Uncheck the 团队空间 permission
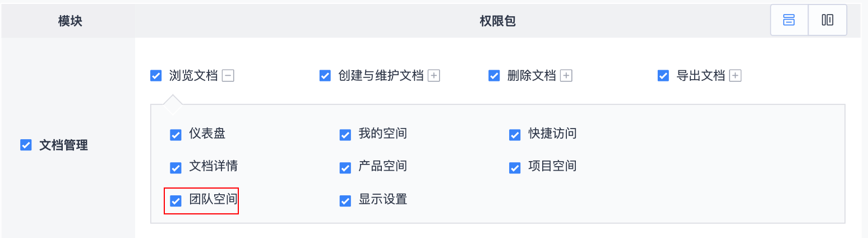Viewport: 868px width, 238px height. (x=176, y=201)
